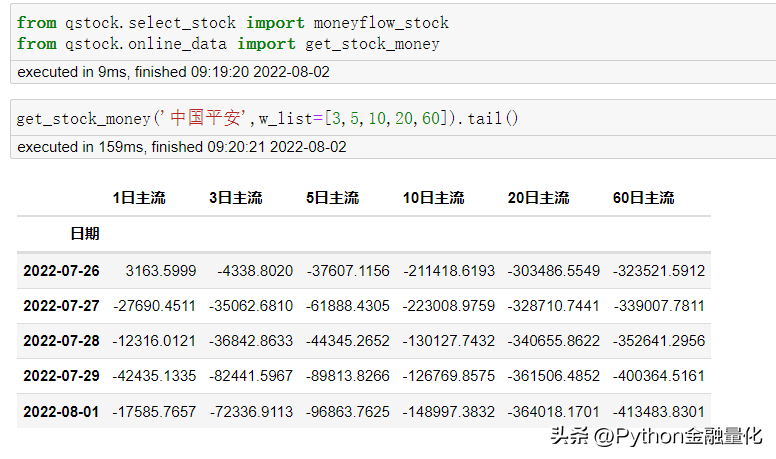Click cell value -211418.6193
This screenshot has width=776, height=459.
coord(449,271)
